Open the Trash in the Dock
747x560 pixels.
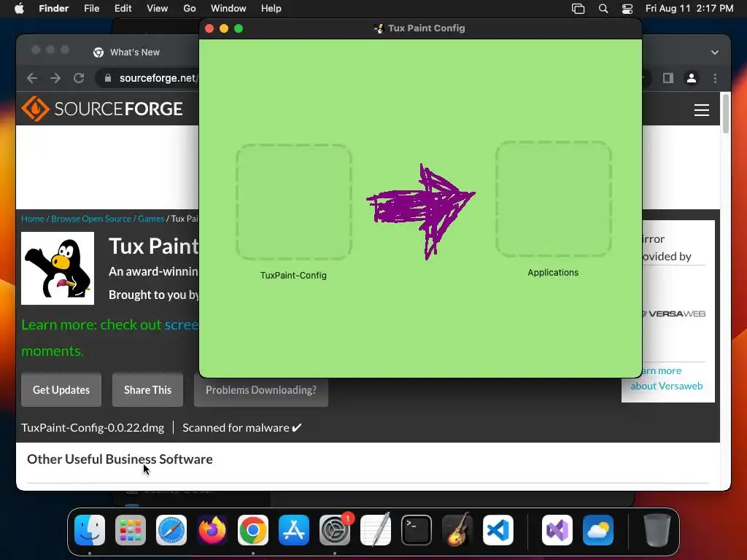point(657,530)
